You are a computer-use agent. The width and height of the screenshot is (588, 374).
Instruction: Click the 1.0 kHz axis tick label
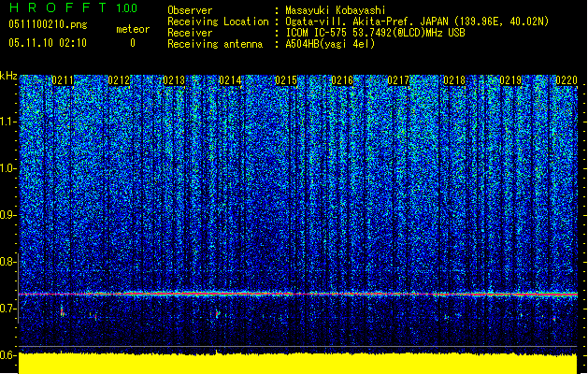click(7, 168)
